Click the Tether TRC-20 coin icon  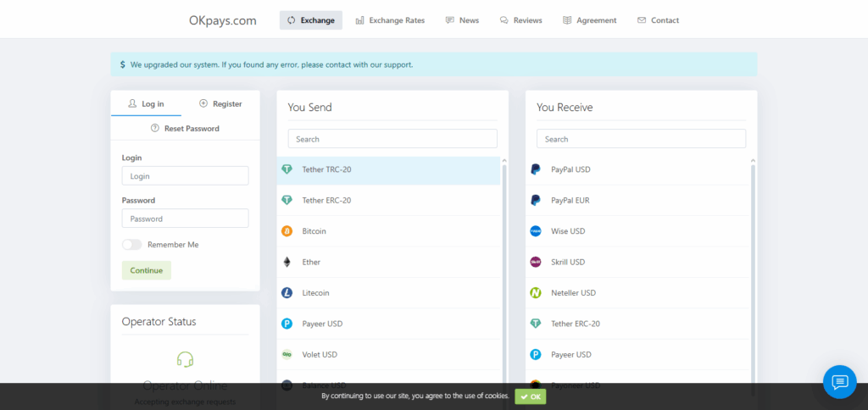tap(287, 169)
